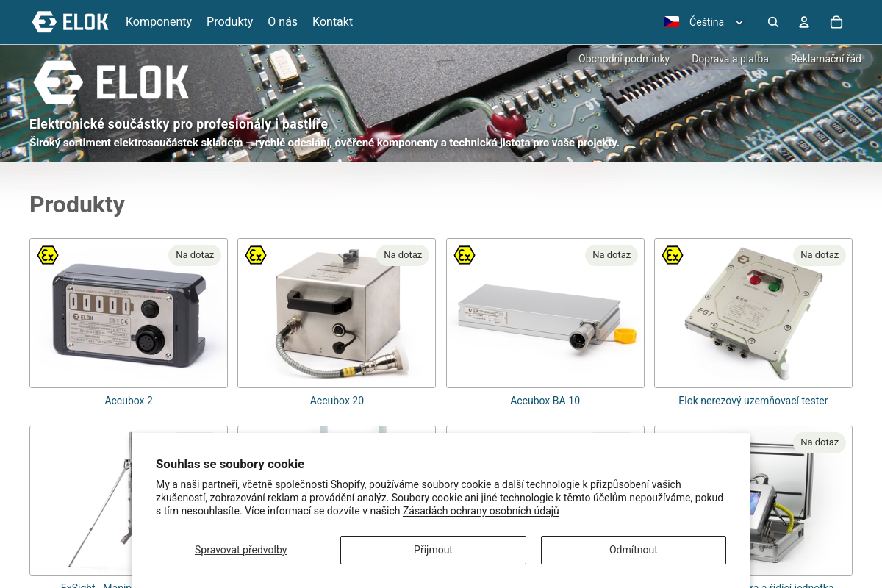Click the Ex badge on Accubox 2
The width and height of the screenshot is (882, 588).
pyautogui.click(x=48, y=255)
